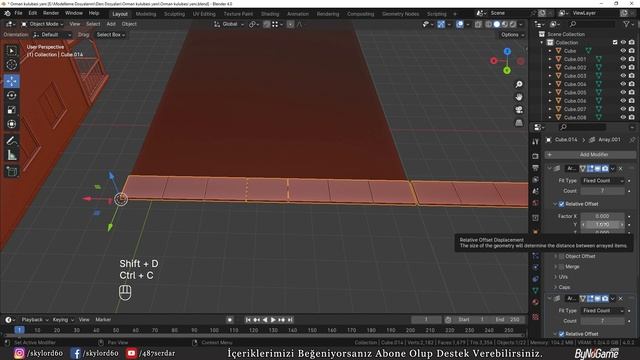Uncheck the Collection exclude checkbox
The image size is (640, 360).
[615, 42]
